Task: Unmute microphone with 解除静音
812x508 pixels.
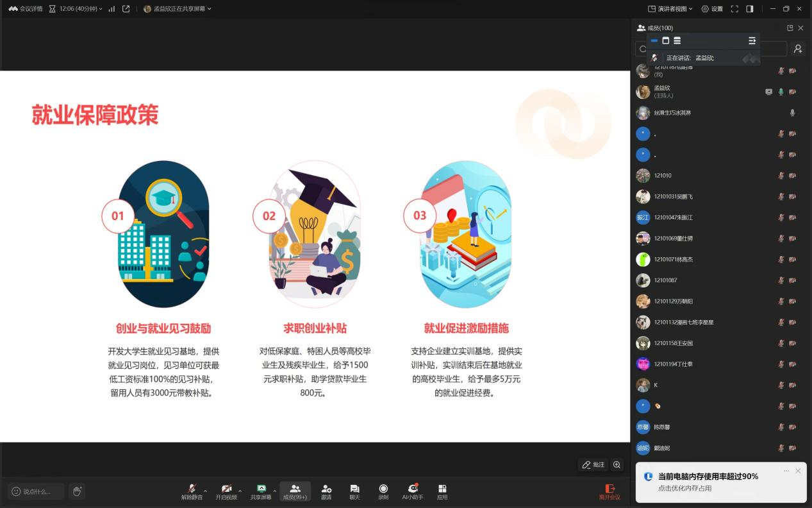Action: click(x=191, y=491)
